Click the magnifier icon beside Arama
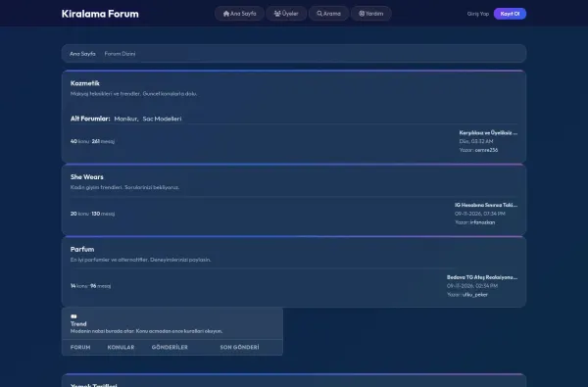The height and width of the screenshot is (387, 588). point(319,14)
